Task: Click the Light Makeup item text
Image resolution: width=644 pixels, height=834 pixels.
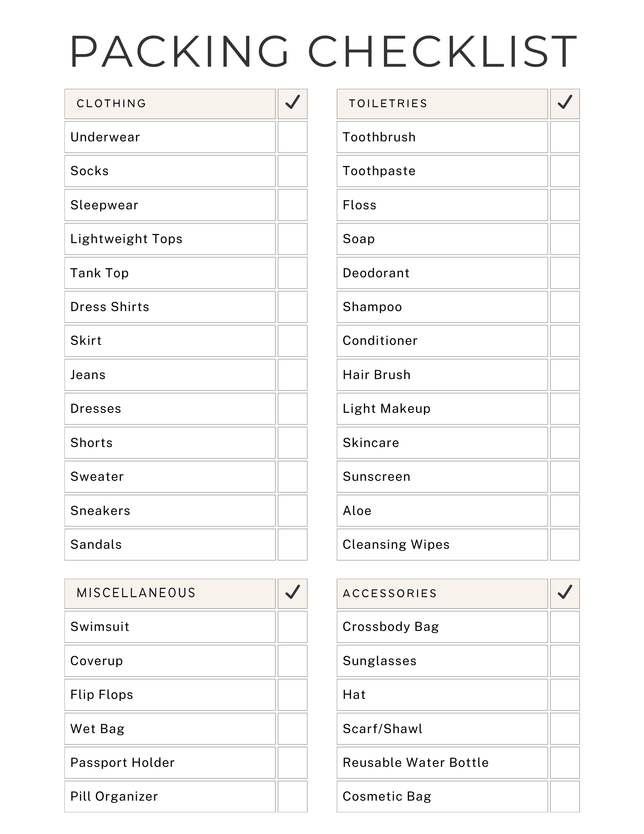Action: point(386,409)
